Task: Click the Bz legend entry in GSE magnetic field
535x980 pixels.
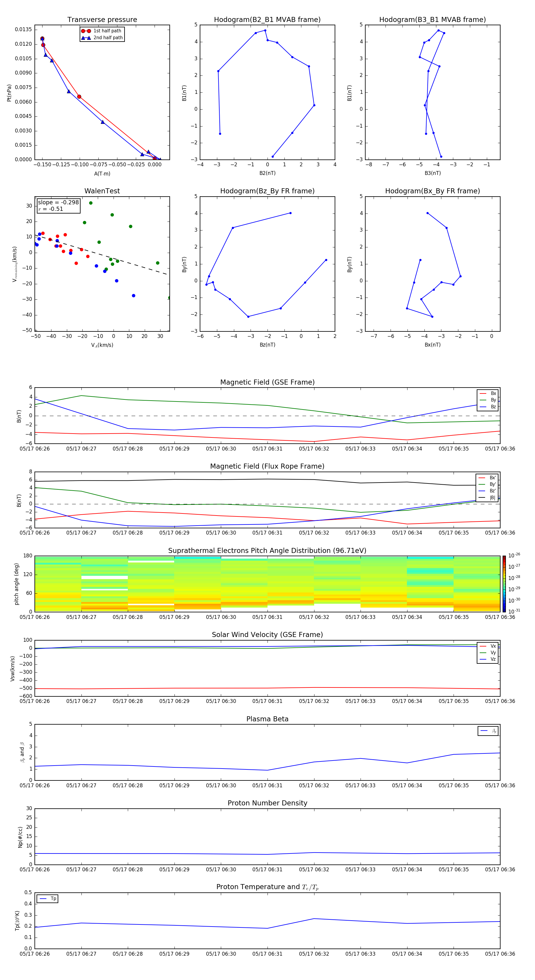Action: pyautogui.click(x=488, y=407)
